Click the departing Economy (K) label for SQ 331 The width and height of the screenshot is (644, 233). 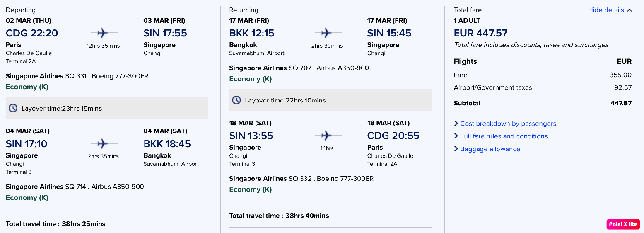27,87
